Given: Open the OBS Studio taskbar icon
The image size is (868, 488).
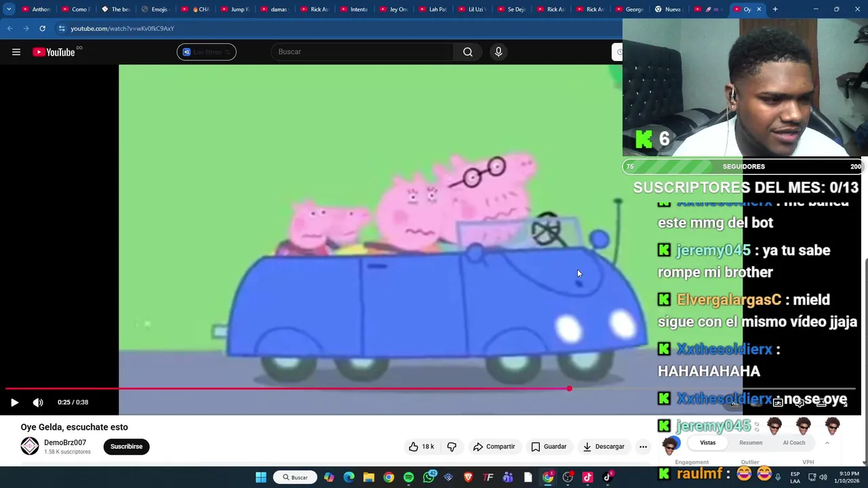Looking at the screenshot, I should click(x=568, y=477).
